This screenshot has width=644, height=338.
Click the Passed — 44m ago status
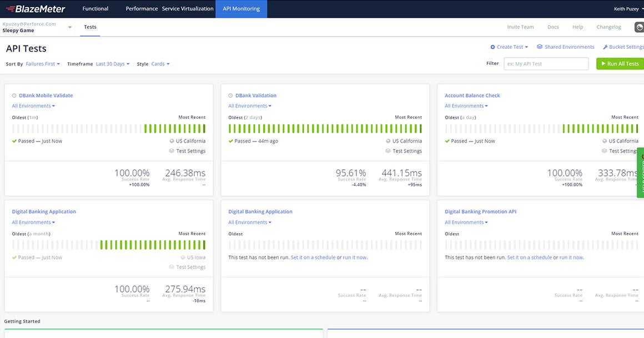[253, 141]
